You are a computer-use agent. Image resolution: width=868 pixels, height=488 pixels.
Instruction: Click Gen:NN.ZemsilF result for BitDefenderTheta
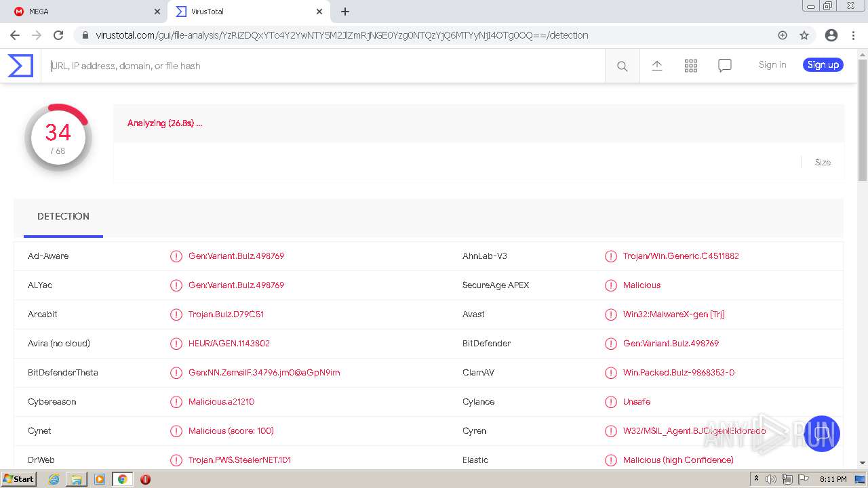(x=264, y=373)
